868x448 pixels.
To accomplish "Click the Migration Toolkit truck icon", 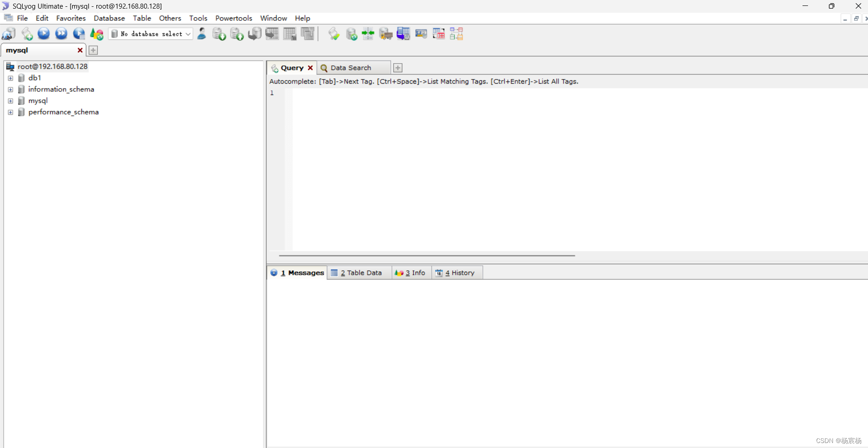I will pyautogui.click(x=386, y=34).
